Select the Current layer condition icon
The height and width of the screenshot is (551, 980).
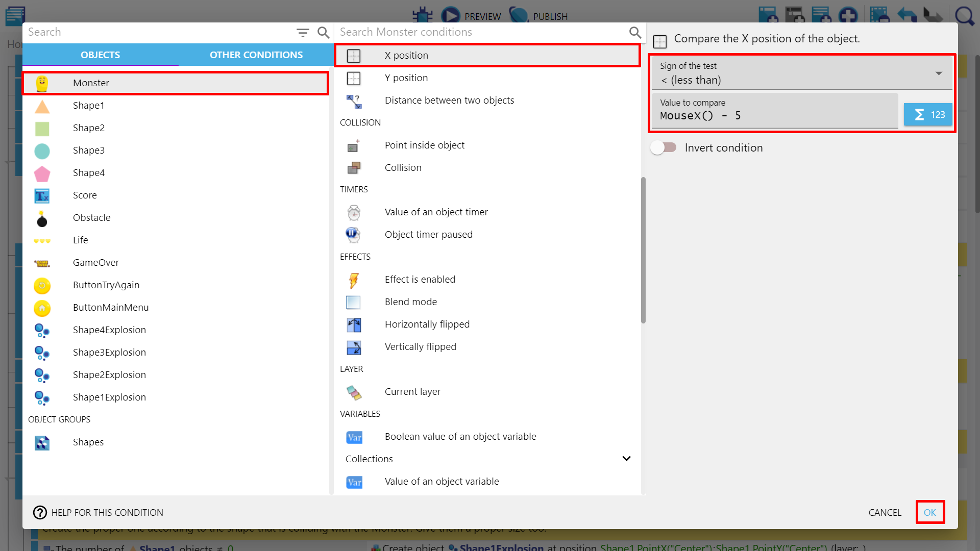click(354, 392)
